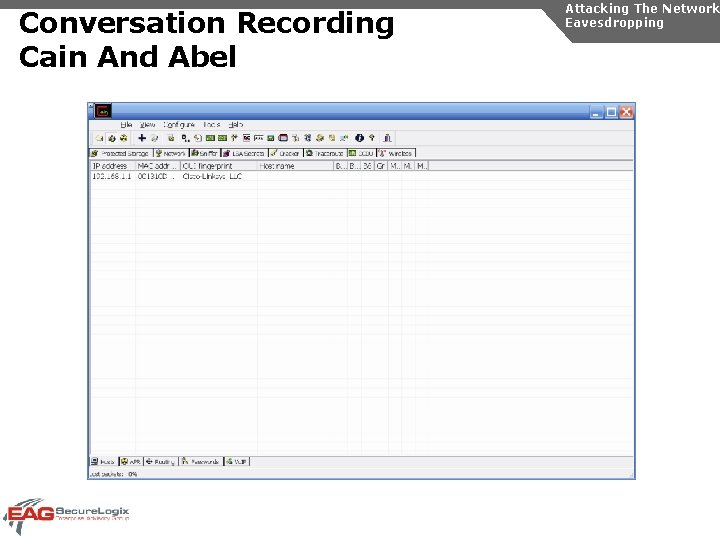Switch to the Traceroute tab

(x=325, y=153)
